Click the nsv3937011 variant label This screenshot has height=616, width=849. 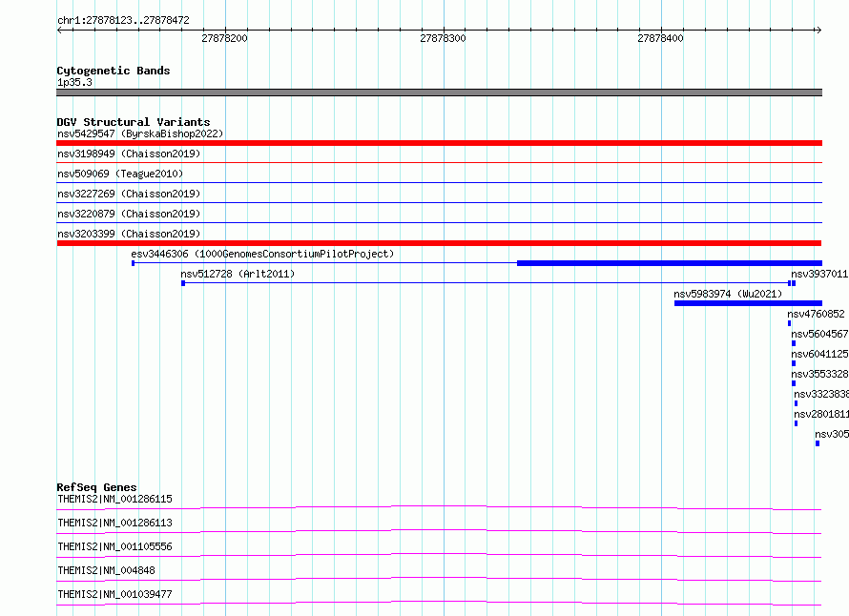(x=819, y=274)
